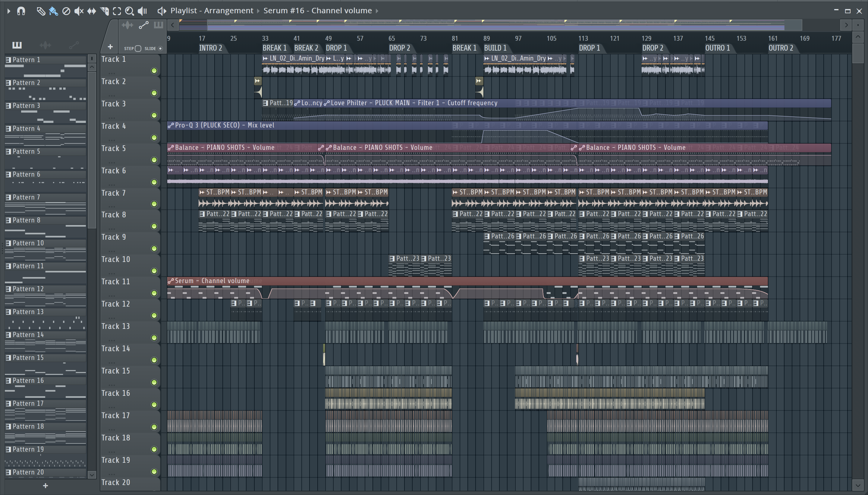The height and width of the screenshot is (495, 868).
Task: Select the Slip tool
Action: pos(91,11)
